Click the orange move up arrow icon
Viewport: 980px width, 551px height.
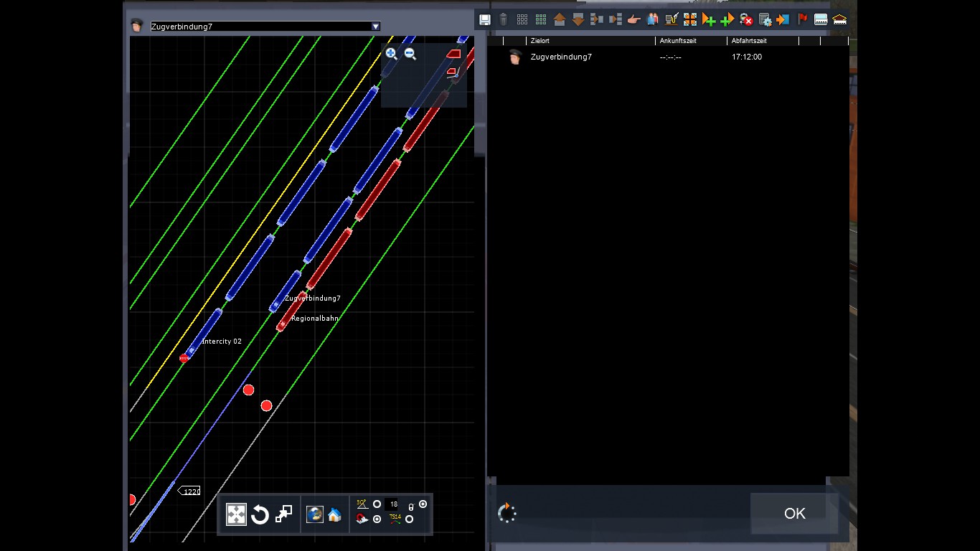(560, 19)
